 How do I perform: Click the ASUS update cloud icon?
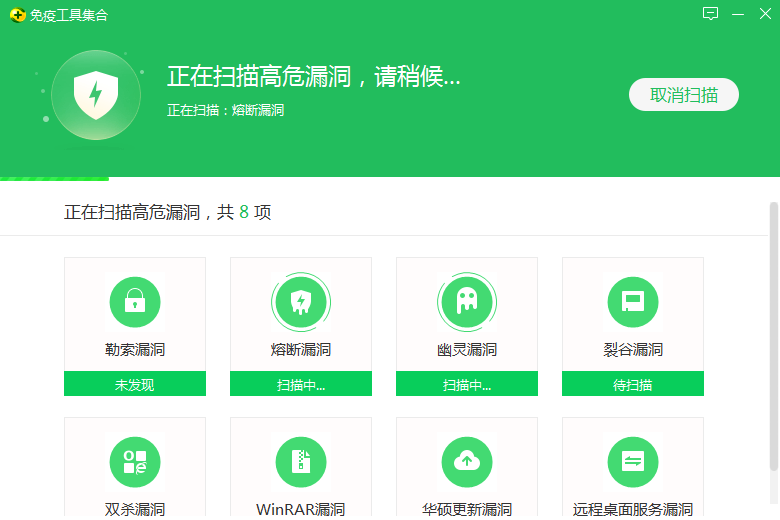pos(467,462)
